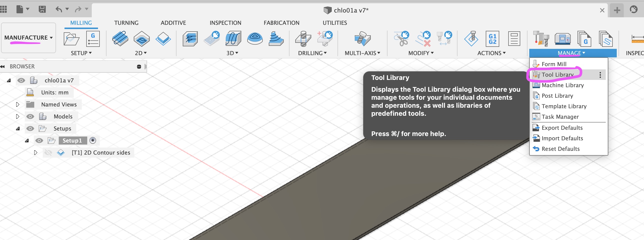Switch to the INSPECTION tab
The image size is (644, 240).
[225, 23]
